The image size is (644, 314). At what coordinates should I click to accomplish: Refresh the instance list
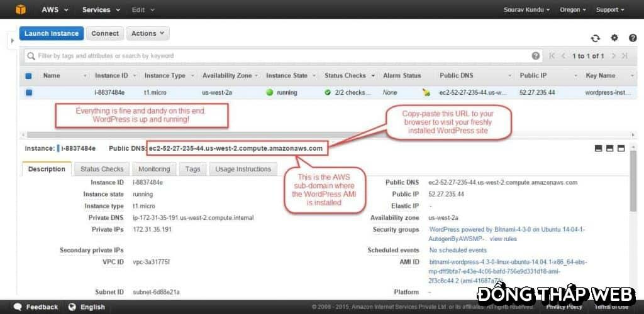(595, 38)
